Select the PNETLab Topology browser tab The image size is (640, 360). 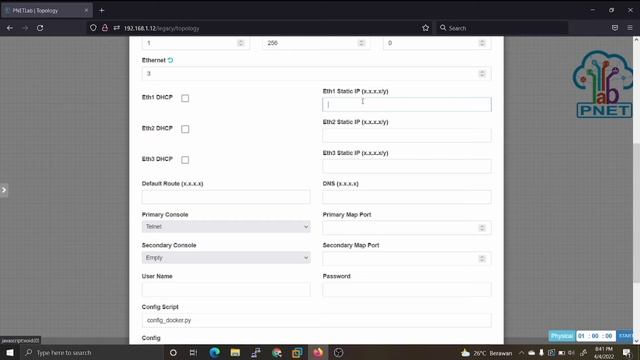46,11
